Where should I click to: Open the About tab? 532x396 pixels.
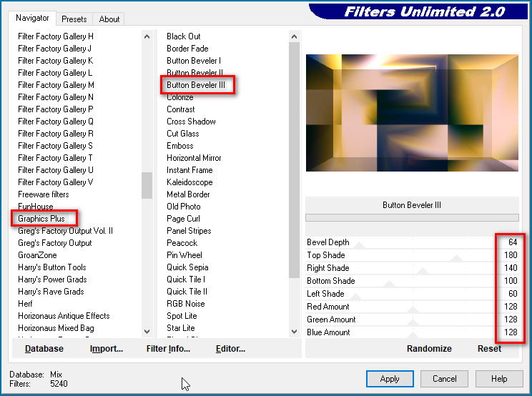(x=109, y=19)
